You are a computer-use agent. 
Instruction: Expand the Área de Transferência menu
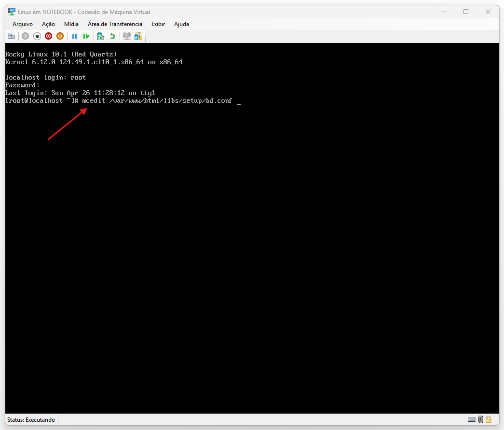115,24
